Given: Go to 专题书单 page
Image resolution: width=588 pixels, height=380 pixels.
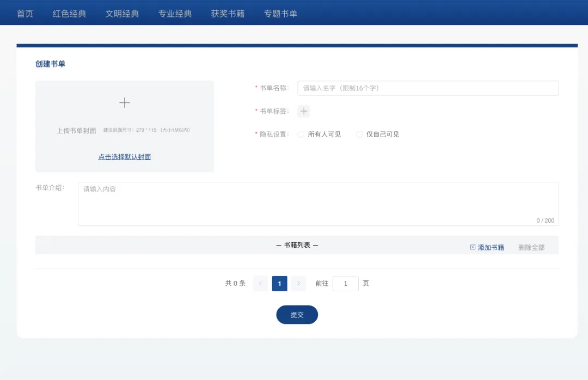Looking at the screenshot, I should (280, 14).
